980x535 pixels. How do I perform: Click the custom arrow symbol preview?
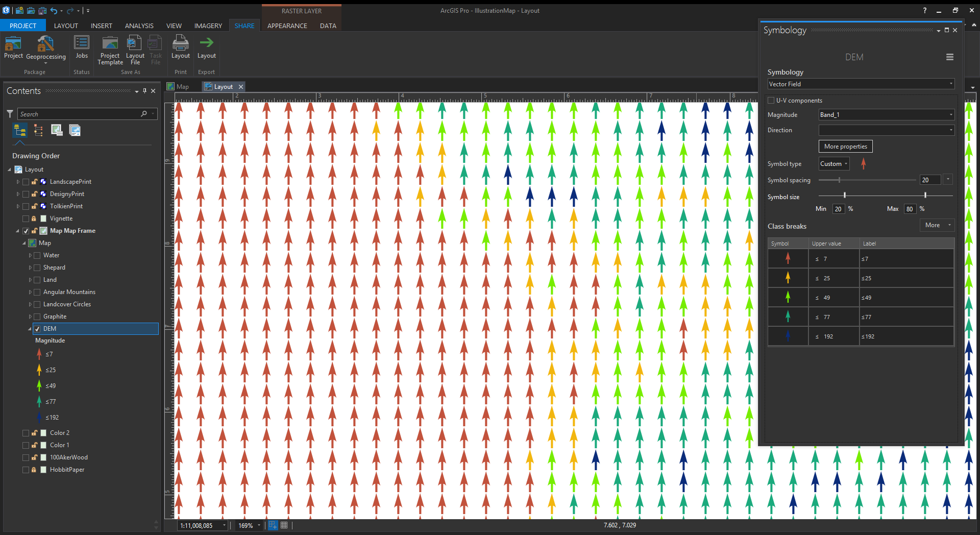pyautogui.click(x=864, y=164)
